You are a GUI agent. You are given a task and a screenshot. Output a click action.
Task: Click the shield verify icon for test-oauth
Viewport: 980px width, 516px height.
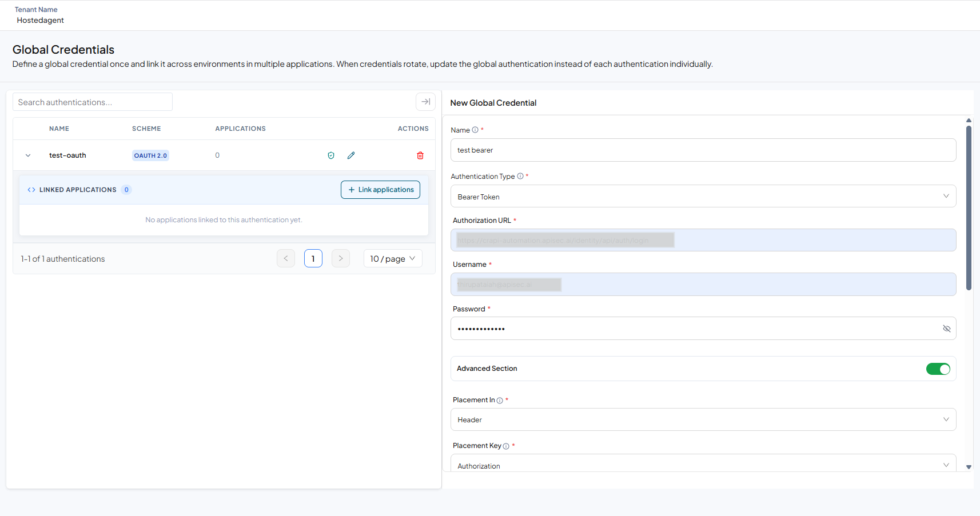coord(331,155)
